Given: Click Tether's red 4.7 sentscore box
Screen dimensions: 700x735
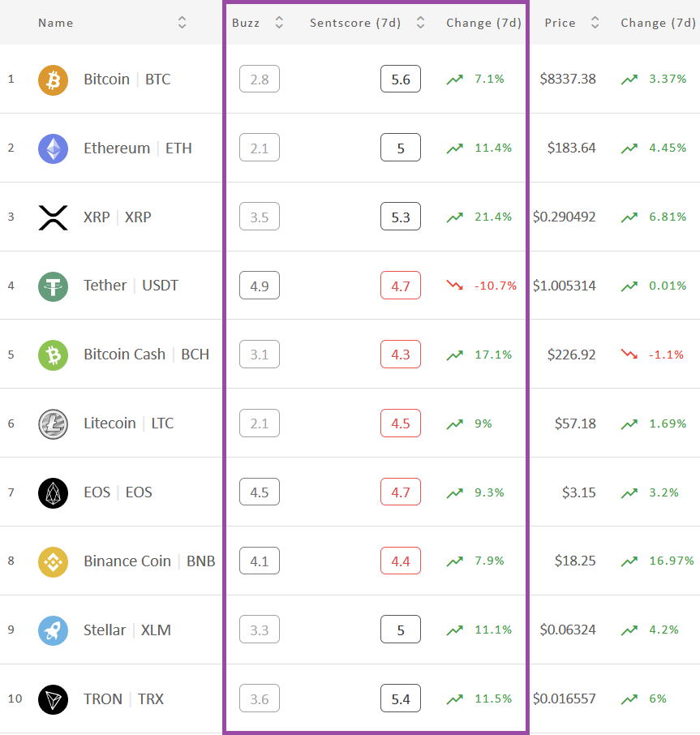Looking at the screenshot, I should coord(401,286).
